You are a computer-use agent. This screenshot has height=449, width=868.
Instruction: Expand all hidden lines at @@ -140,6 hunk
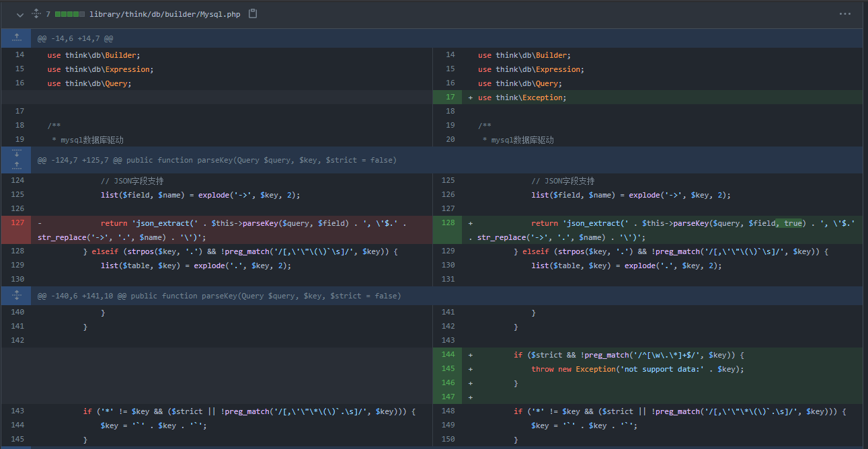pos(16,296)
